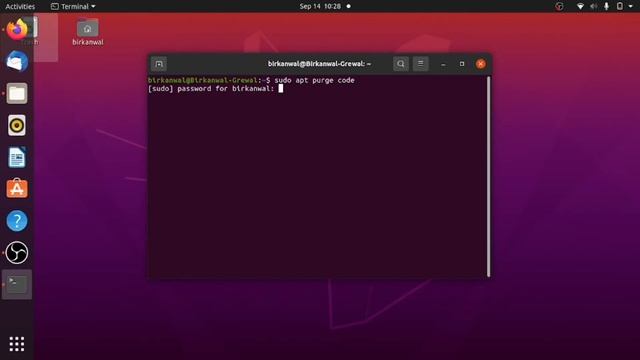Click the microphone icon in top bar
Viewport: 640px width, 360px height.
tap(607, 7)
